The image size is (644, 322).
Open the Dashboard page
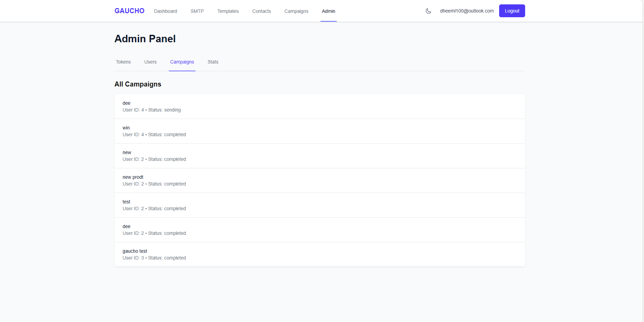click(165, 11)
